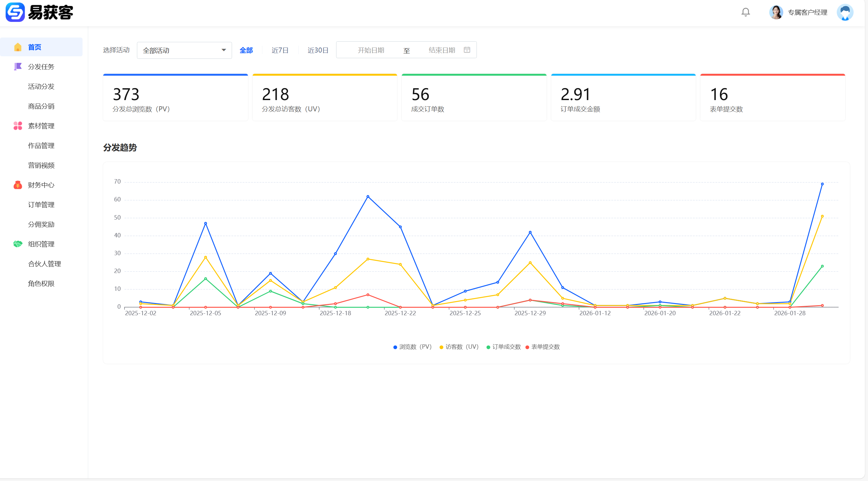Click the dropdown arrow in 全部活动 selector
The width and height of the screenshot is (868, 481).
[224, 50]
